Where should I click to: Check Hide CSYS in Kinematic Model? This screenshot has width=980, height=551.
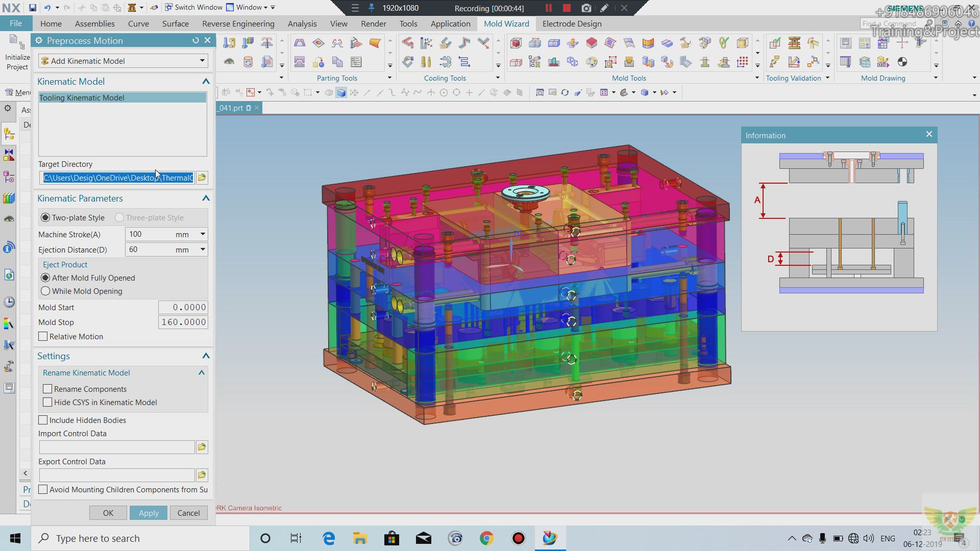point(47,403)
